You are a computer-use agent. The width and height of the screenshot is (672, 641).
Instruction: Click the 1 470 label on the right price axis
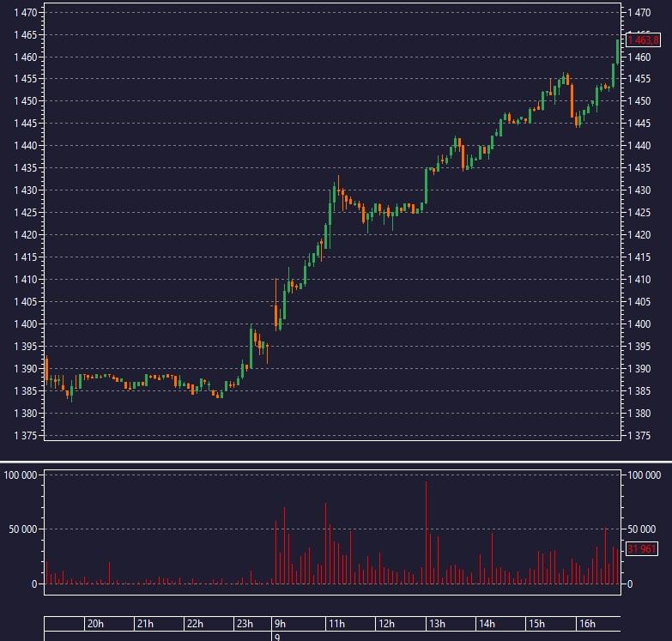(639, 13)
